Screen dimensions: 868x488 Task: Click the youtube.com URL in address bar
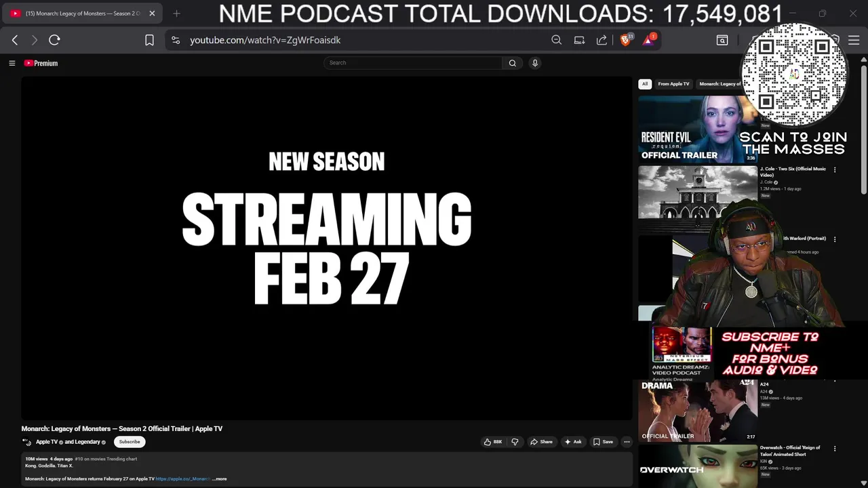(x=265, y=40)
